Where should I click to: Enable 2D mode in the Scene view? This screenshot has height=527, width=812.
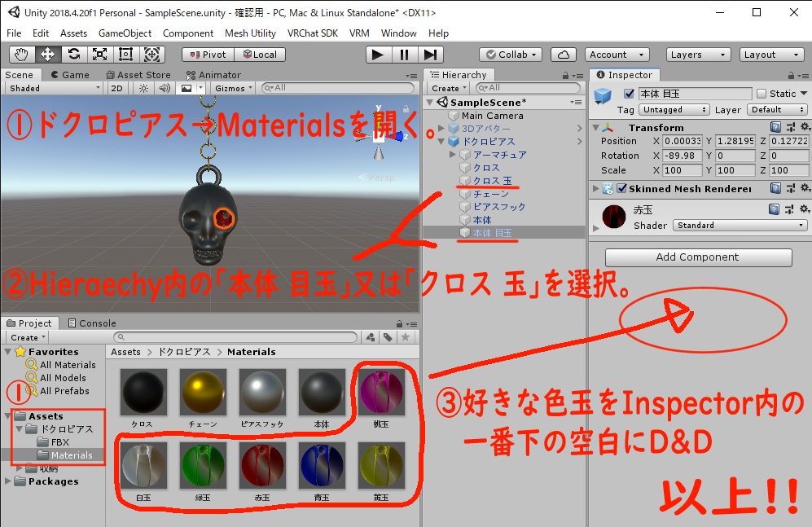pos(116,87)
